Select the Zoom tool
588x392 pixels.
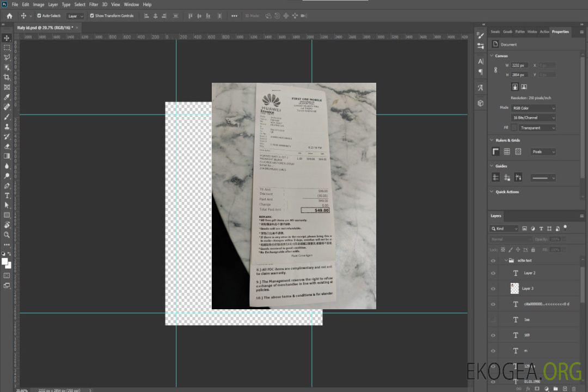pyautogui.click(x=7, y=235)
